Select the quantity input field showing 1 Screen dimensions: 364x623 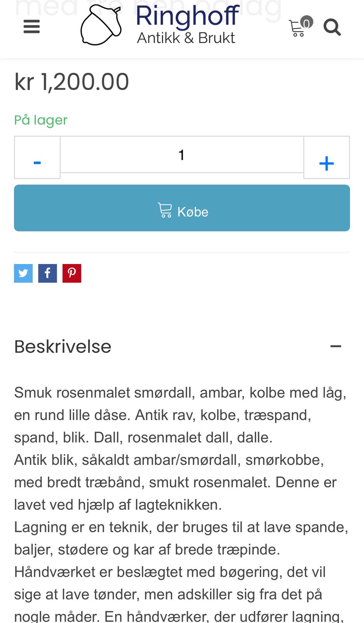coord(182,155)
